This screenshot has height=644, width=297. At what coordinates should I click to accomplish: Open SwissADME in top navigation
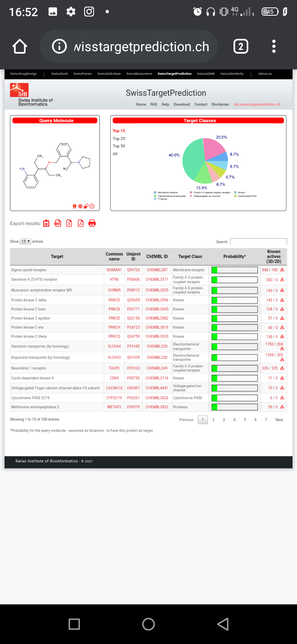pyautogui.click(x=206, y=74)
